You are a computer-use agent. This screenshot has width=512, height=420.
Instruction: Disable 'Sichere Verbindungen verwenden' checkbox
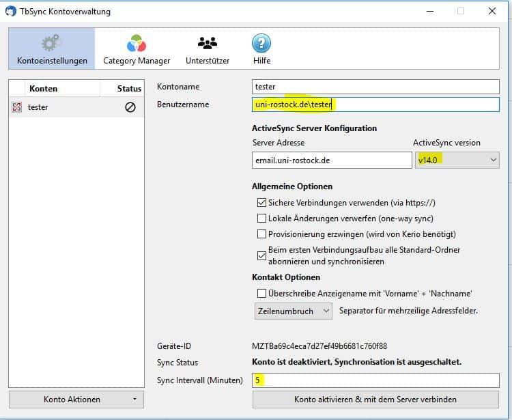[261, 203]
